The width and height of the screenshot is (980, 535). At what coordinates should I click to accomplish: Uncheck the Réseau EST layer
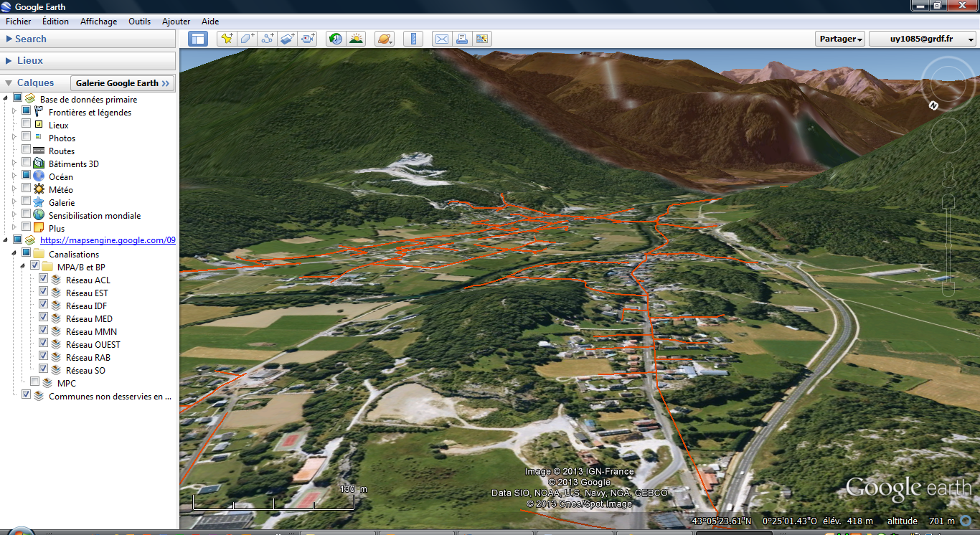(x=43, y=293)
